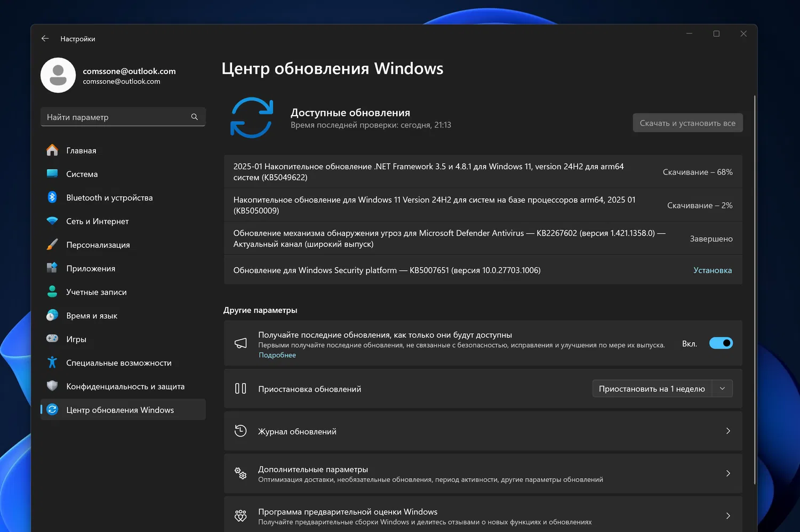This screenshot has height=532, width=800.
Task: Click the accessibility icon beside Специальные возможности
Action: click(52, 362)
